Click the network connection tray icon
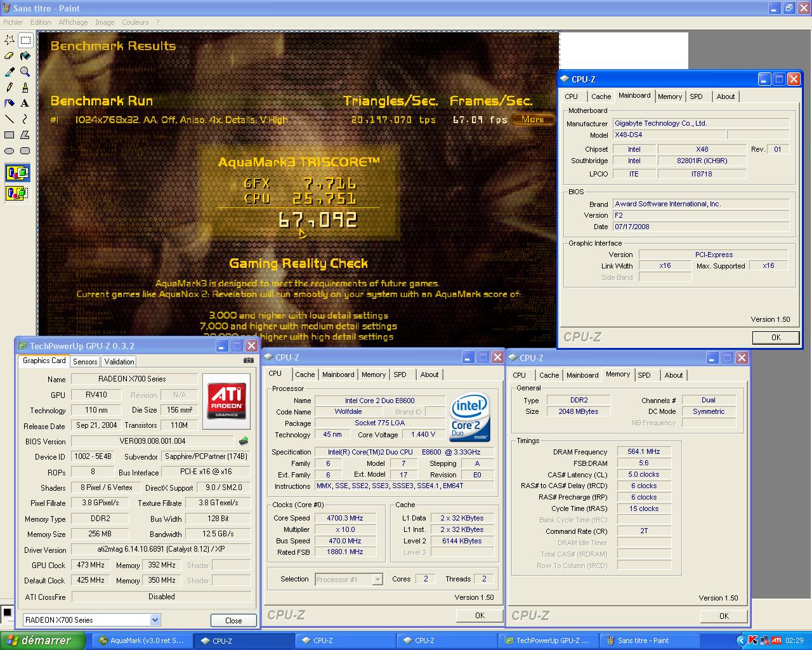The height and width of the screenshot is (650, 812). 764,640
